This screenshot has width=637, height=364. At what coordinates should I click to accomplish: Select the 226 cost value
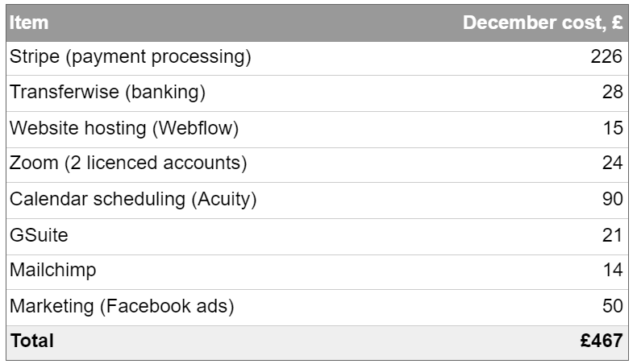click(x=606, y=56)
